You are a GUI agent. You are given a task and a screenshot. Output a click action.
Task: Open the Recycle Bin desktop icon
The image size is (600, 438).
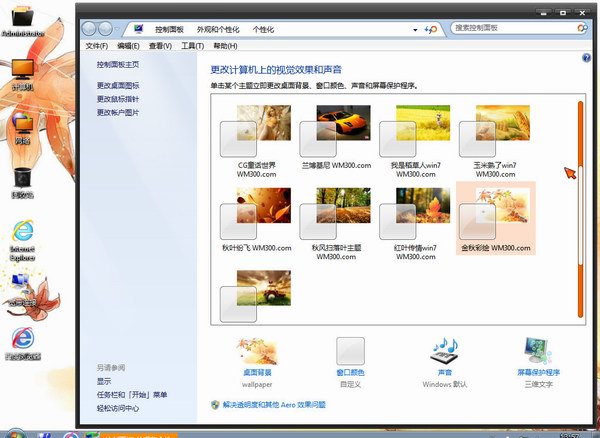(x=22, y=180)
